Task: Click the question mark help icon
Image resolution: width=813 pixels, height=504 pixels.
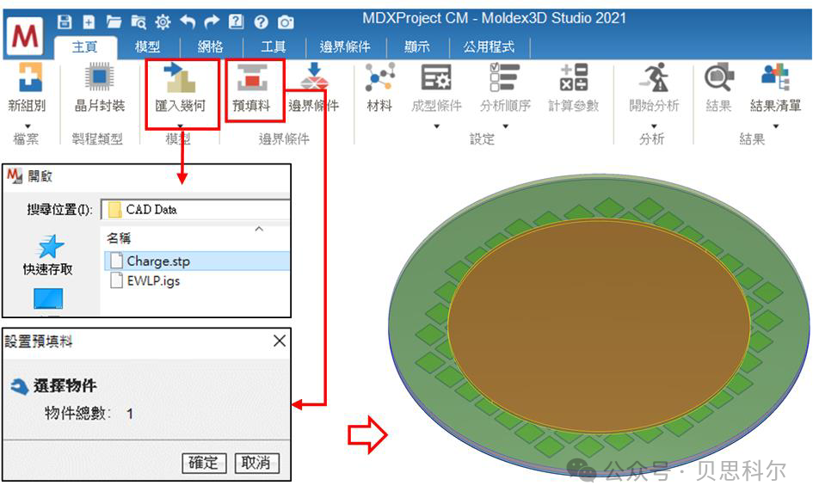Action: coord(262,22)
